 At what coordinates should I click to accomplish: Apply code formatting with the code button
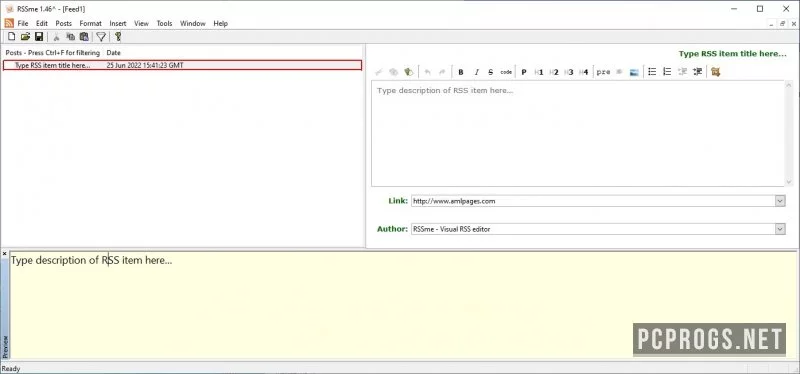(x=506, y=72)
